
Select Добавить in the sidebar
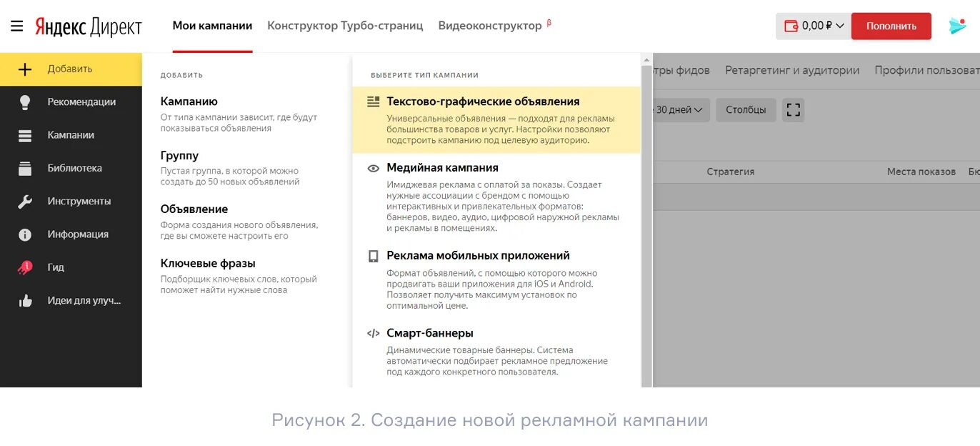click(71, 69)
